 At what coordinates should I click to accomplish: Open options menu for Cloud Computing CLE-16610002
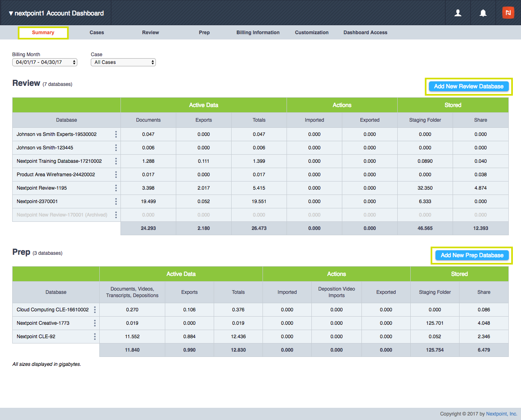95,310
